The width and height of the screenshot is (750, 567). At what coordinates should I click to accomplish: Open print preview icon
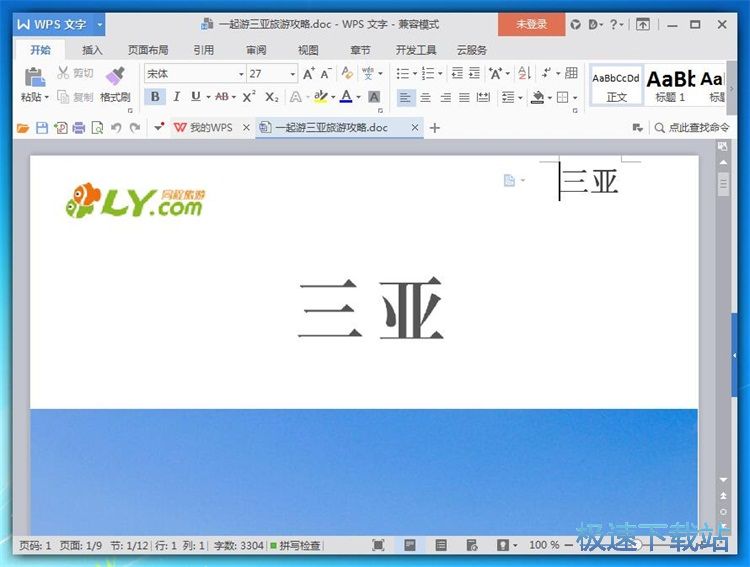pos(98,128)
